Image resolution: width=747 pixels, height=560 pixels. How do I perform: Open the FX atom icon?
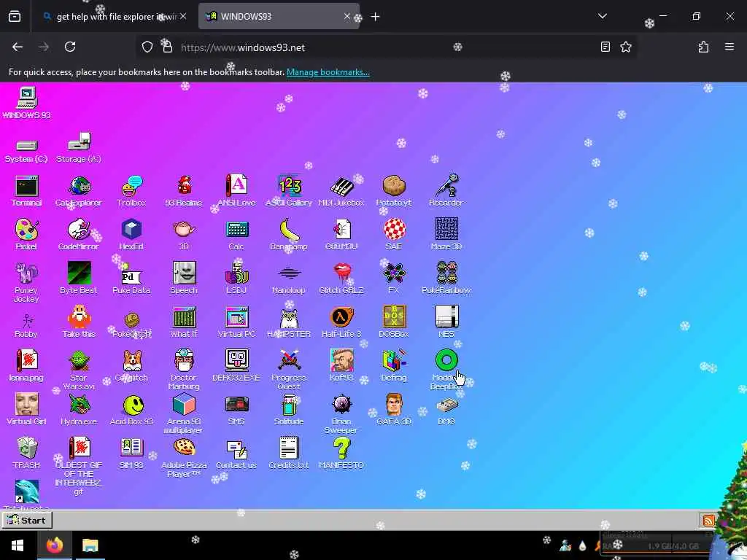pyautogui.click(x=393, y=279)
